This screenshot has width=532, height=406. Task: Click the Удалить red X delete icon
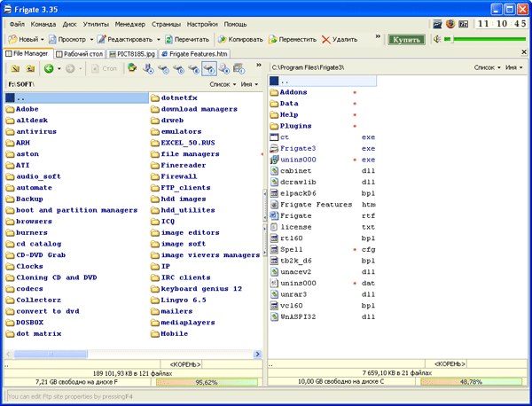pyautogui.click(x=327, y=39)
